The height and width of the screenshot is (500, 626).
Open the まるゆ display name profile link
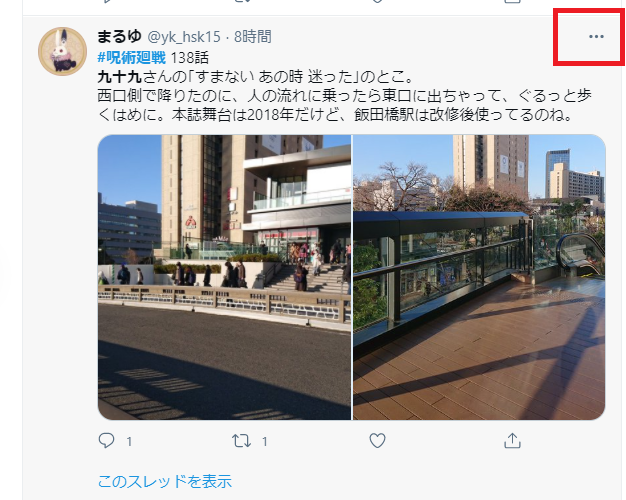(119, 36)
